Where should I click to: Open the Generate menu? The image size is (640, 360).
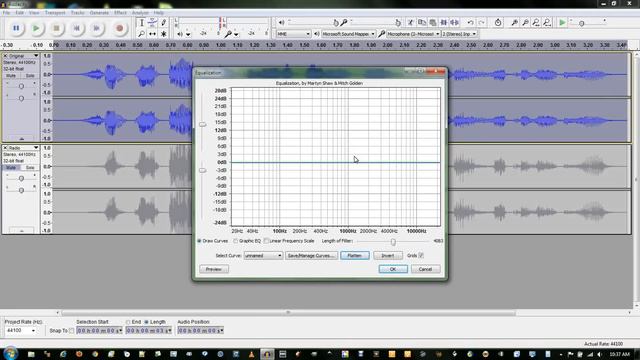click(99, 13)
